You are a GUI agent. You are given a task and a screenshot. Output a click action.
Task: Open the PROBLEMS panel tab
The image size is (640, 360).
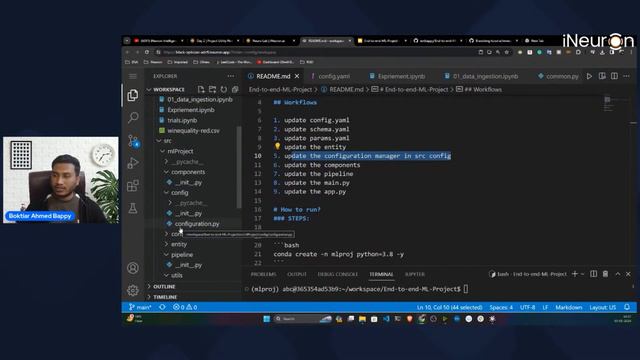264,274
